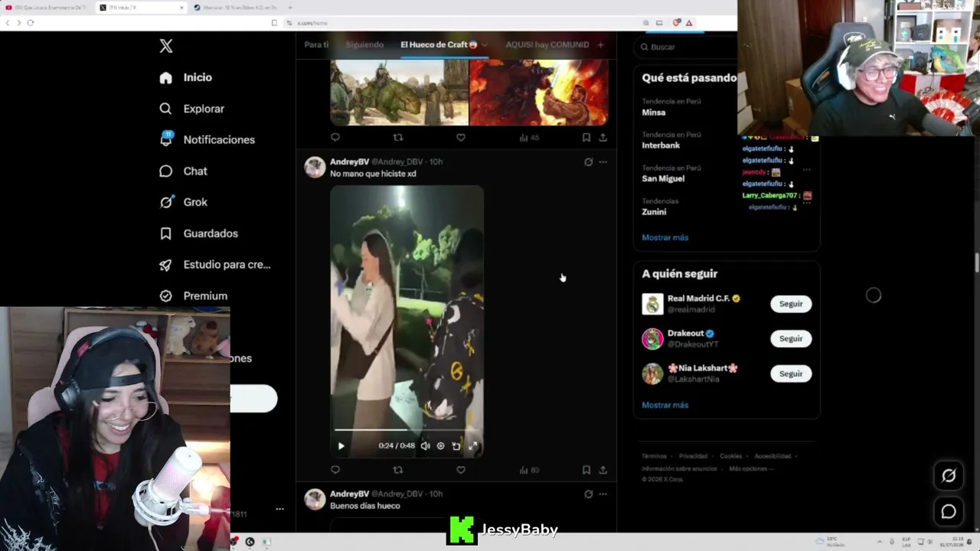Open Grok in the sidebar

(x=183, y=202)
